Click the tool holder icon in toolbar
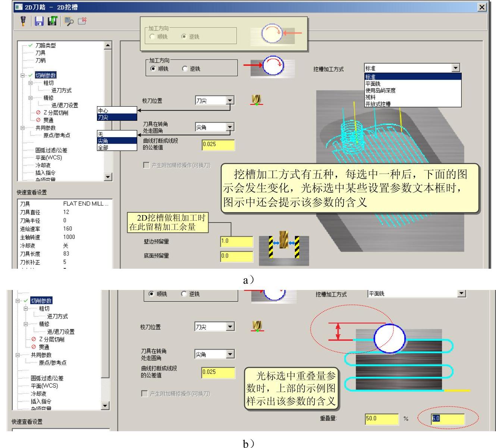This screenshot has width=496, height=448. tap(23, 21)
